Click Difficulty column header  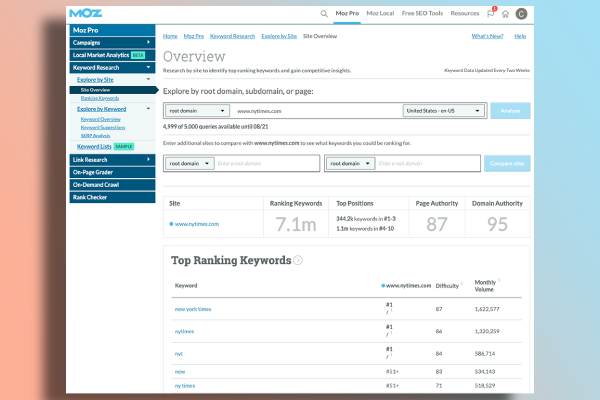coord(447,286)
